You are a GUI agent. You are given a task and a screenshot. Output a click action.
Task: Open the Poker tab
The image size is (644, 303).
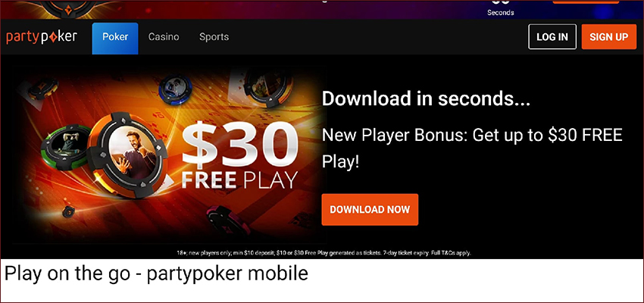[115, 38]
